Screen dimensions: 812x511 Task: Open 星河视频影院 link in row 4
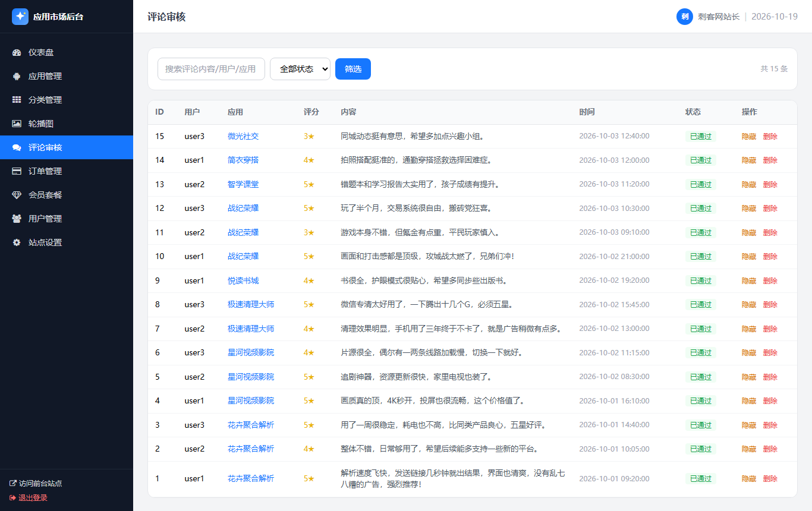click(x=251, y=400)
